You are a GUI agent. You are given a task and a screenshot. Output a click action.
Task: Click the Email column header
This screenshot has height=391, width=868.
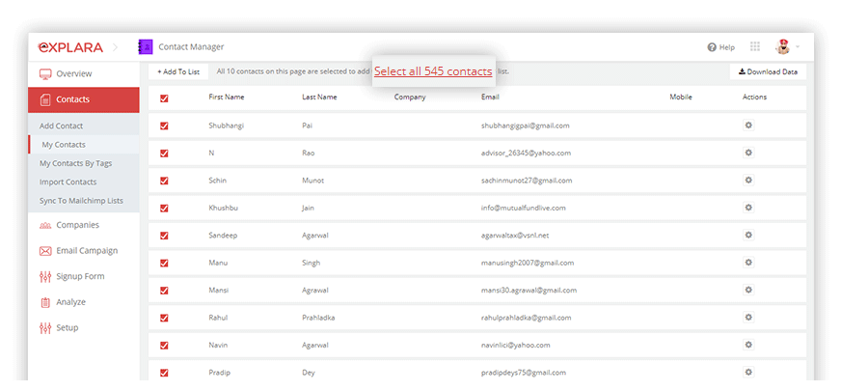pyautogui.click(x=490, y=97)
